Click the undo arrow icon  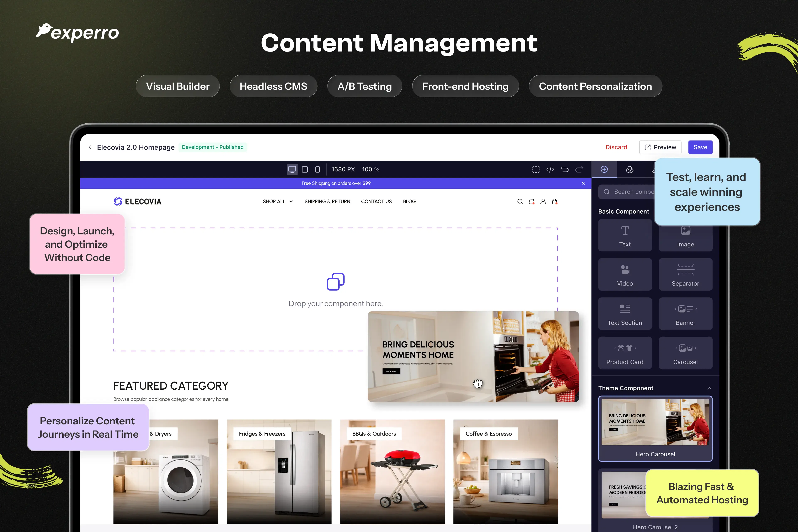(565, 169)
